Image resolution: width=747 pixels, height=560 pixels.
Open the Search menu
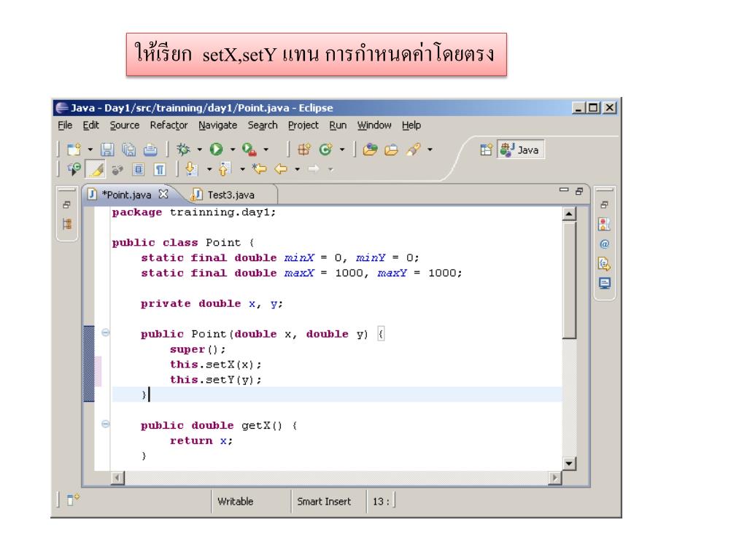click(x=263, y=125)
